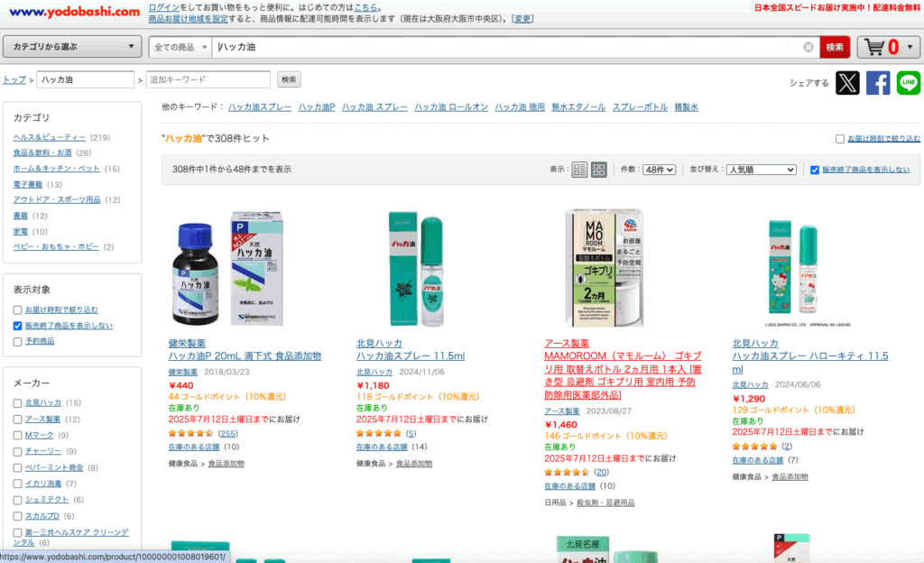Viewport: 924px width, 563px height.
Task: Switch to grid view display icon
Action: coord(599,170)
